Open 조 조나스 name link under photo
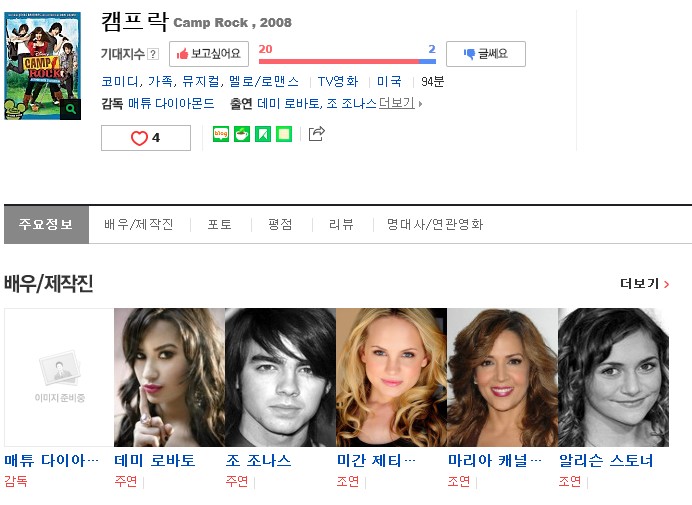This screenshot has width=692, height=505. pos(259,460)
